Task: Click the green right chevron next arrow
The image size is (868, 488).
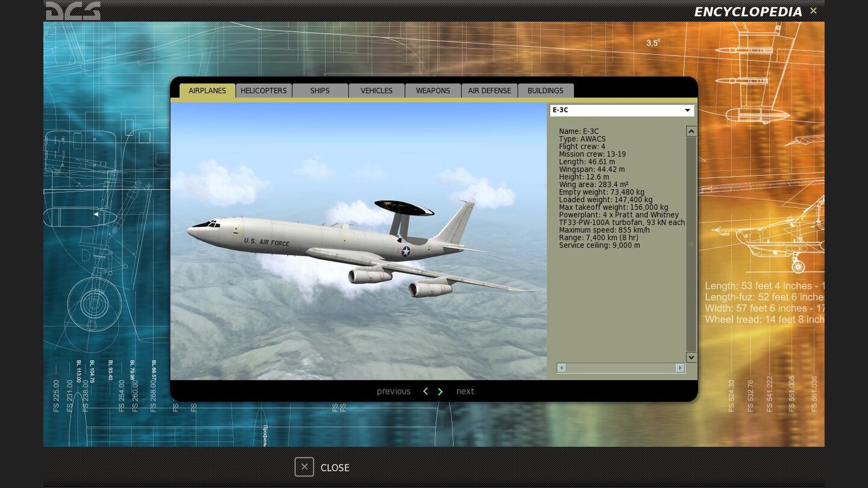Action: [440, 392]
